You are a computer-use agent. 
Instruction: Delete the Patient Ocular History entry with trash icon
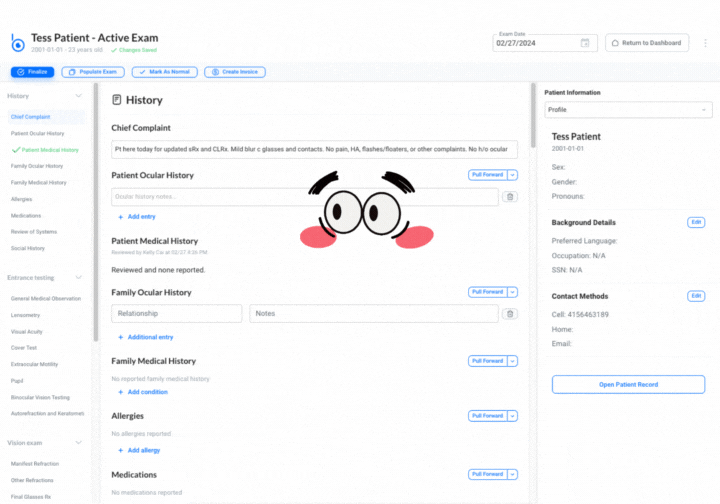[510, 197]
